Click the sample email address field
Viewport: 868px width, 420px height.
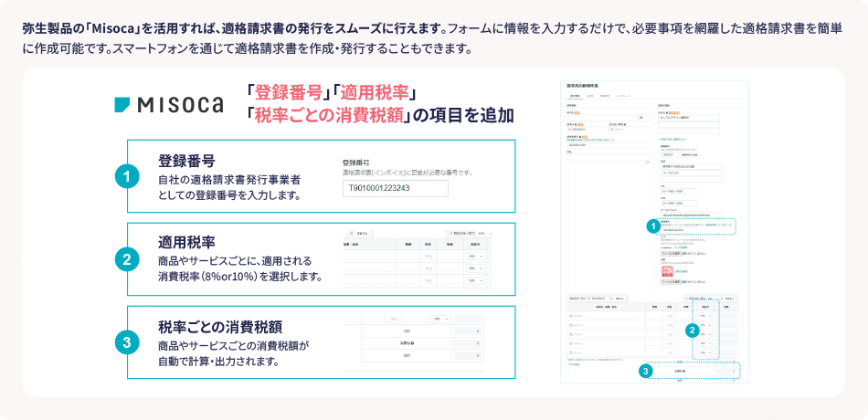click(x=692, y=215)
